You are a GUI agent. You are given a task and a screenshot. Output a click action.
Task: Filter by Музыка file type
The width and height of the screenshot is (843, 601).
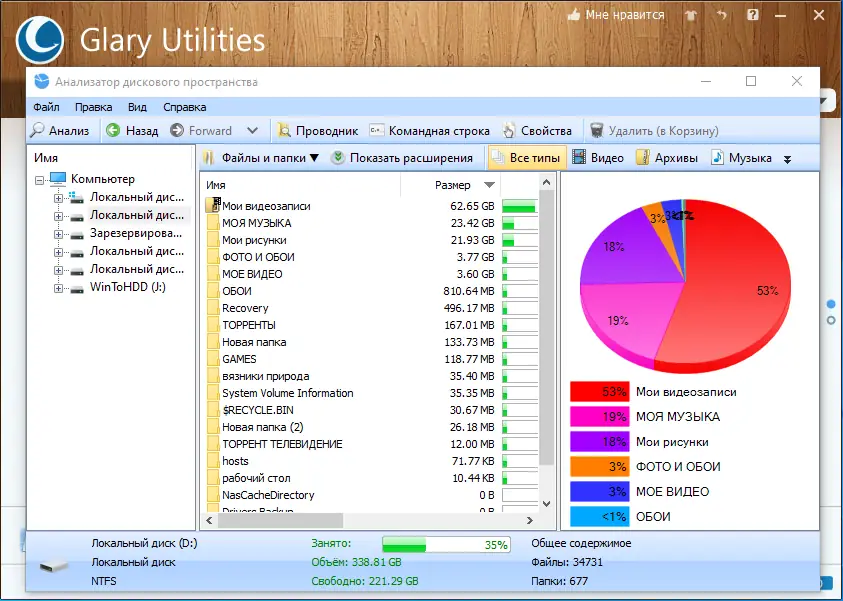tap(741, 158)
